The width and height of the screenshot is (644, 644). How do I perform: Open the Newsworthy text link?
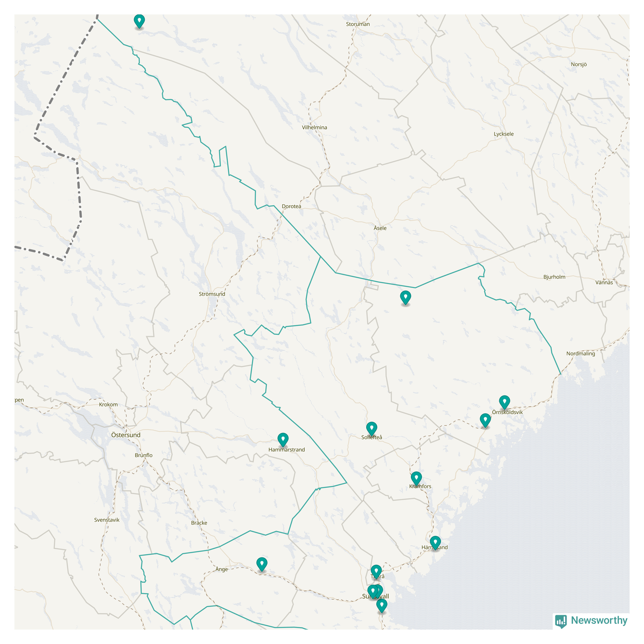tap(599, 620)
